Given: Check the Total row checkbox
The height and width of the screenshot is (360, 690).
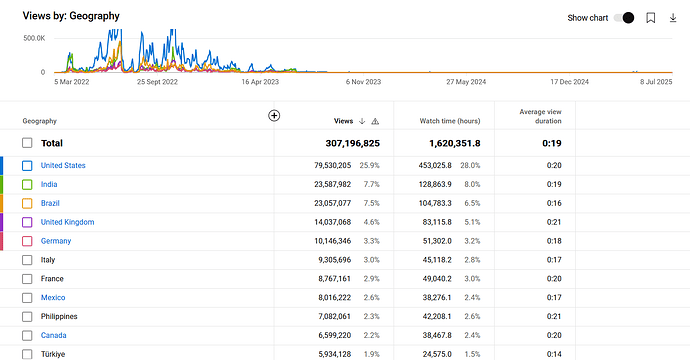Looking at the screenshot, I should point(27,143).
